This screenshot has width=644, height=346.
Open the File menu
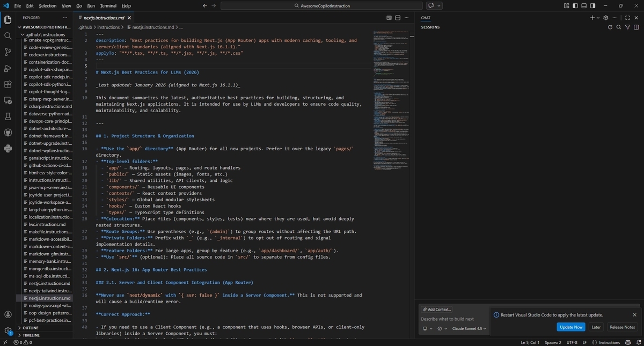click(x=18, y=6)
